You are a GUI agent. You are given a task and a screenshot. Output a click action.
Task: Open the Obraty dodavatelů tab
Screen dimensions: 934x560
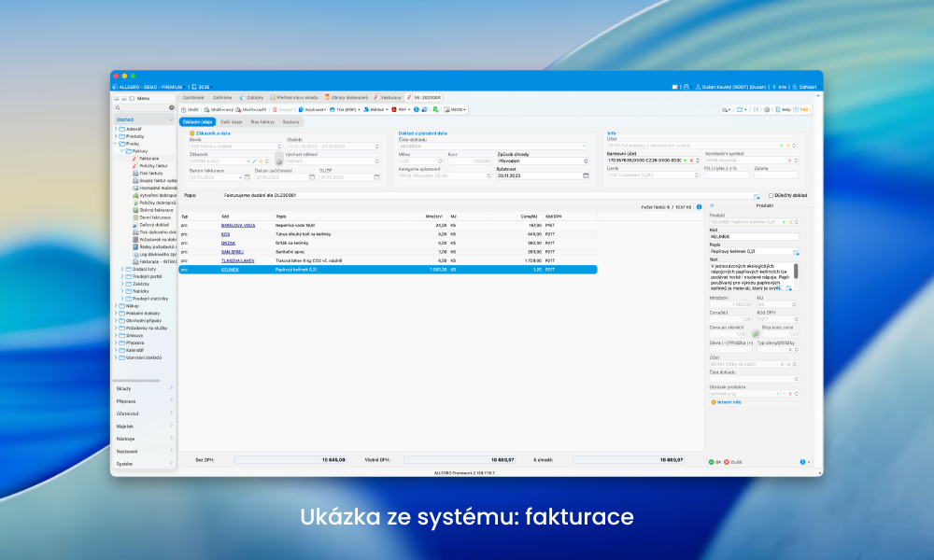(x=347, y=98)
